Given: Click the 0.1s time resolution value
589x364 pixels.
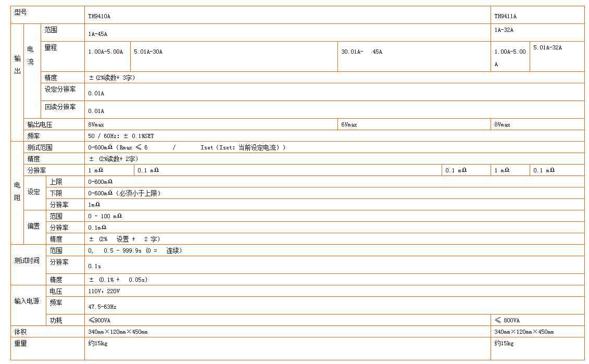Looking at the screenshot, I should 95,266.
